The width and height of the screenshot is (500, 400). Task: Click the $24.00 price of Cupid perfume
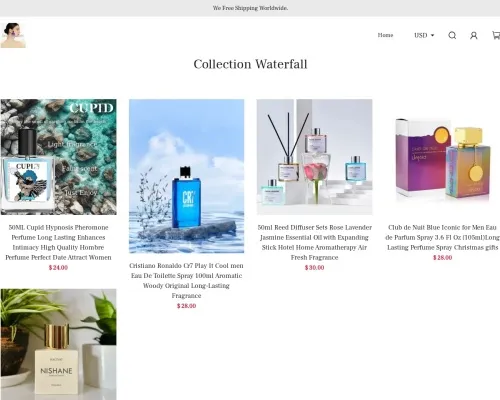(x=58, y=268)
